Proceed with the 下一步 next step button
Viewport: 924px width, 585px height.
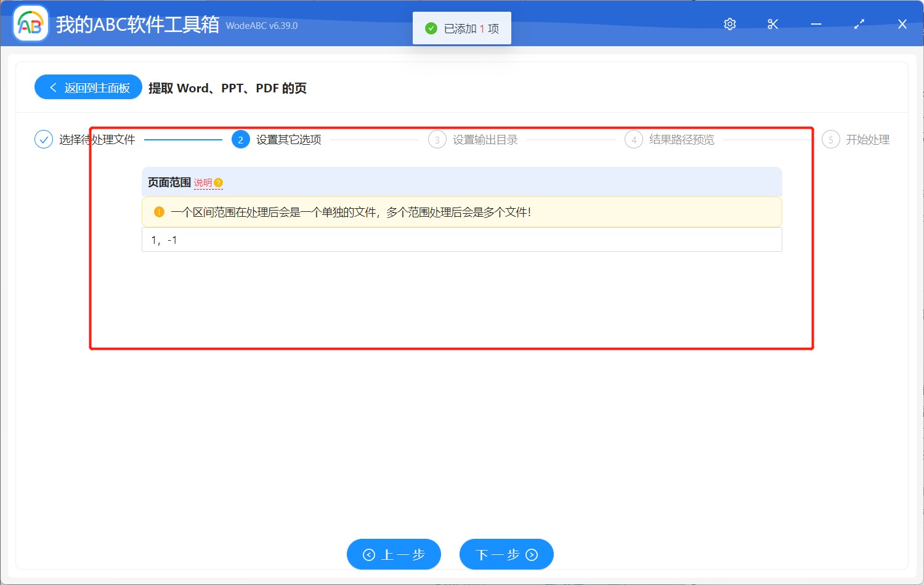(x=506, y=554)
